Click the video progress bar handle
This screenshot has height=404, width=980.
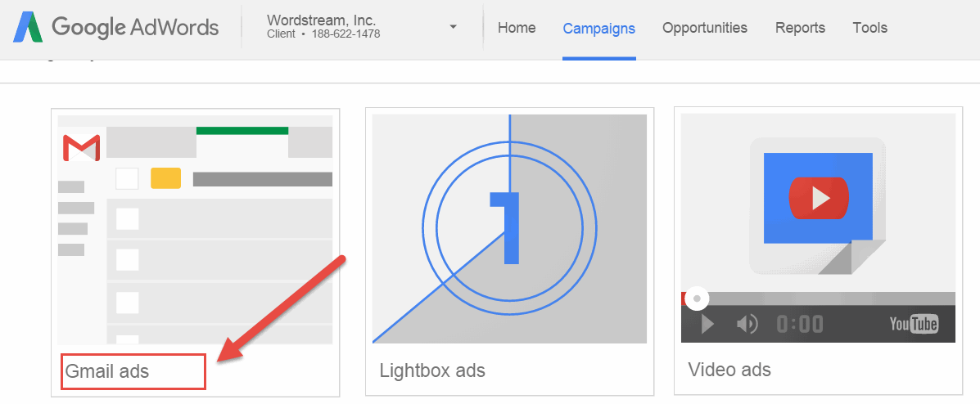[696, 299]
